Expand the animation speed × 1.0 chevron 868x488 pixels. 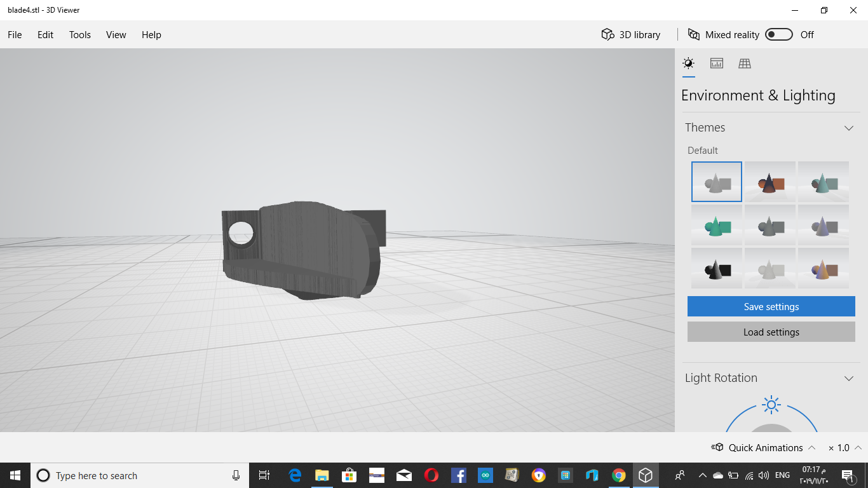(858, 447)
